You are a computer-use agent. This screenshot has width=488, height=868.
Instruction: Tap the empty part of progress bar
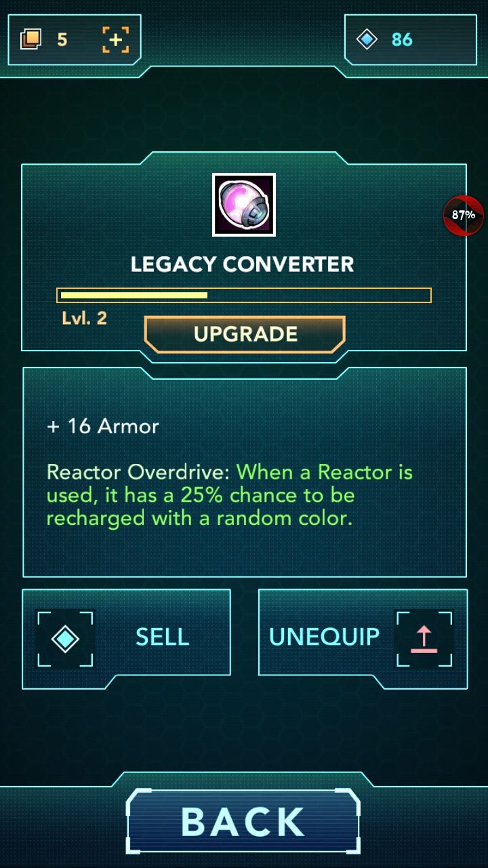click(x=319, y=296)
